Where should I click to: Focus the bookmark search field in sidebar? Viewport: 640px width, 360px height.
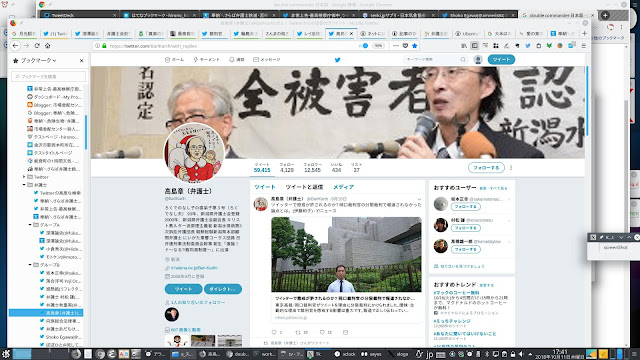coord(49,76)
